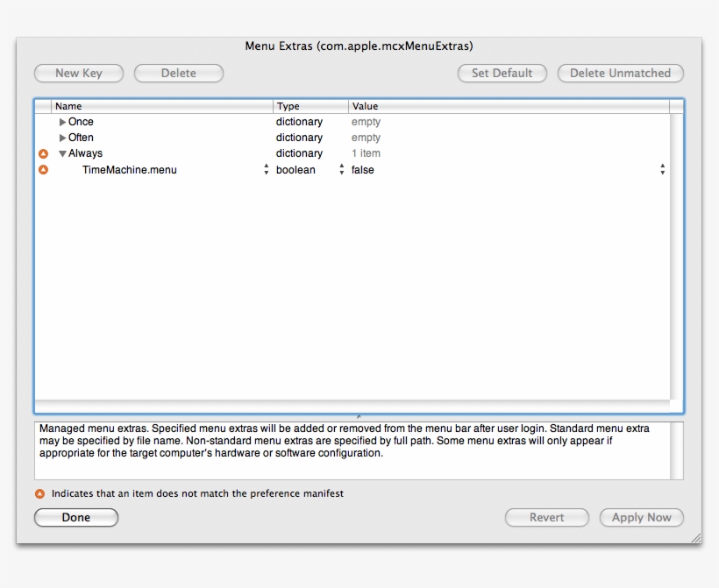Click the Value column header
The width and height of the screenshot is (719, 588).
[366, 106]
